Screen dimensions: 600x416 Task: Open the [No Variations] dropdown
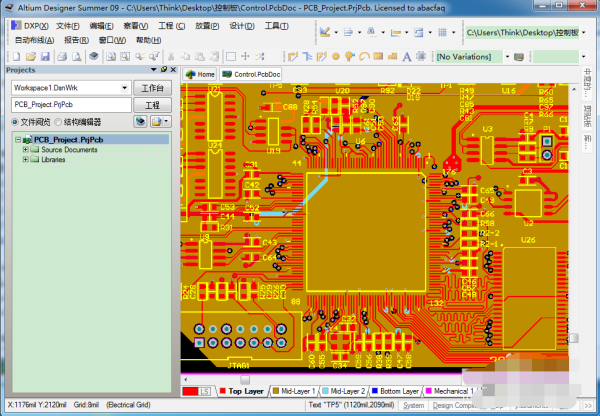click(507, 57)
